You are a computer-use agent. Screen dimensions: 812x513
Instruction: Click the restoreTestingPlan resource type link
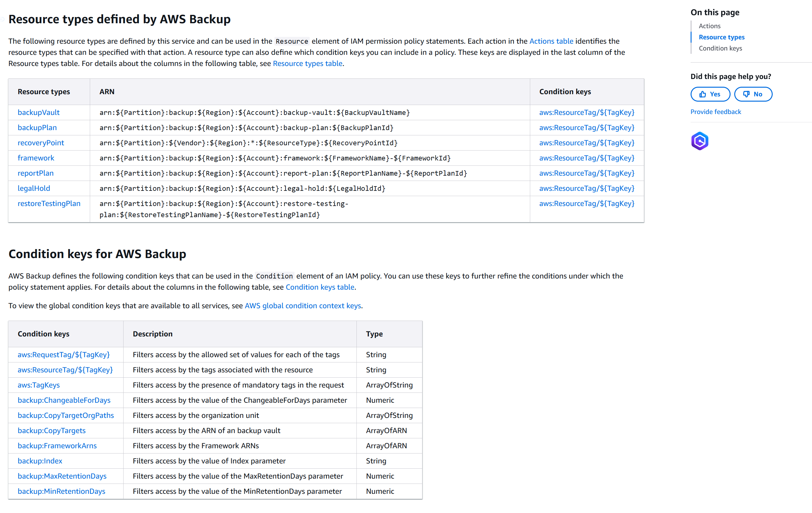pos(49,204)
